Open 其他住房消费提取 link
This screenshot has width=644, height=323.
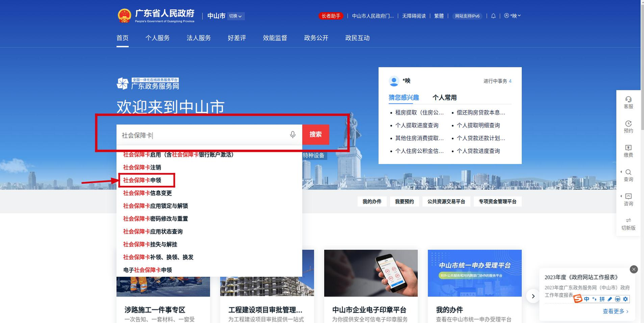[x=419, y=138]
